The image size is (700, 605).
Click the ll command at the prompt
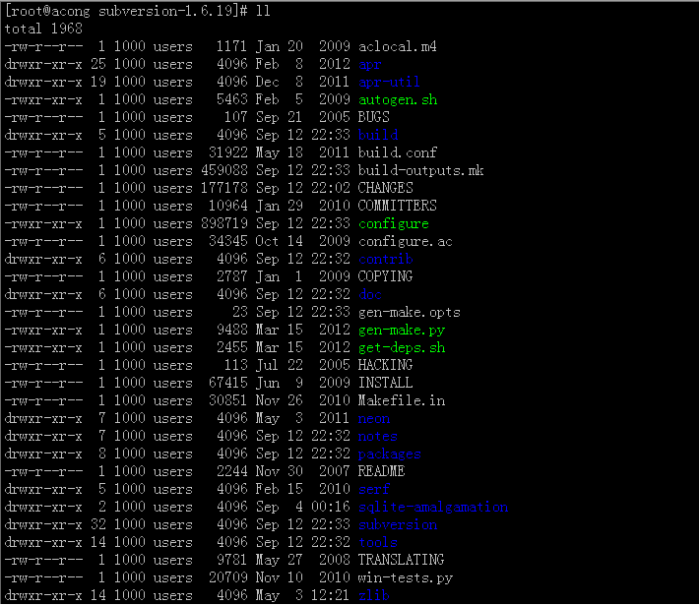point(263,11)
